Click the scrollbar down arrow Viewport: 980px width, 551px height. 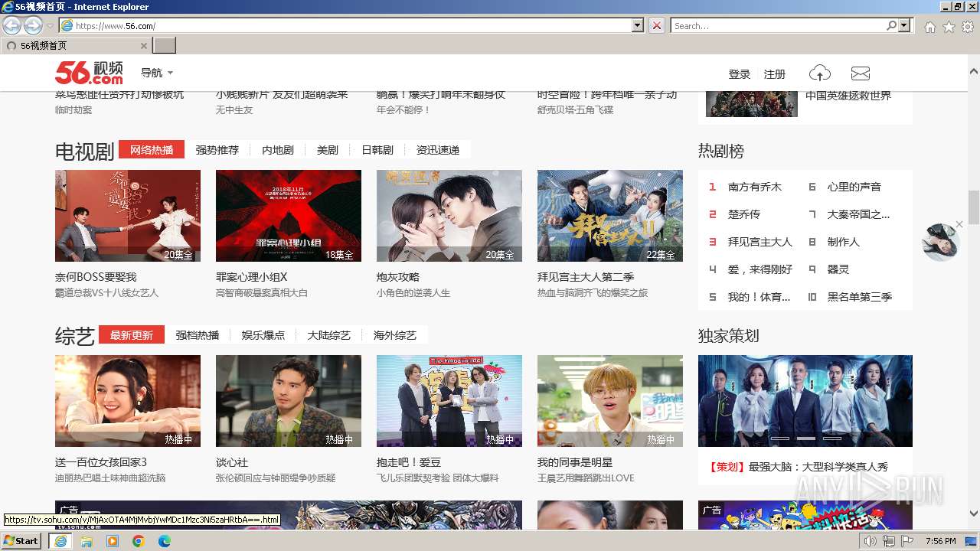(974, 514)
